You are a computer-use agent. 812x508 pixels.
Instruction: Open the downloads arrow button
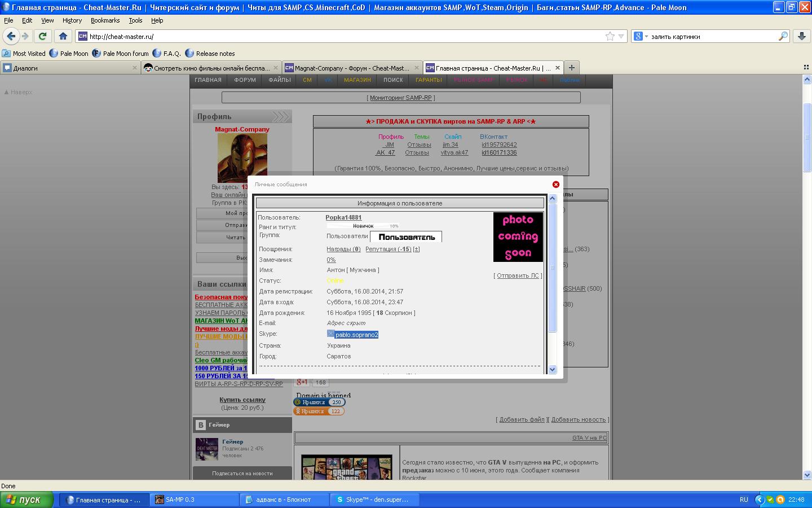click(801, 36)
